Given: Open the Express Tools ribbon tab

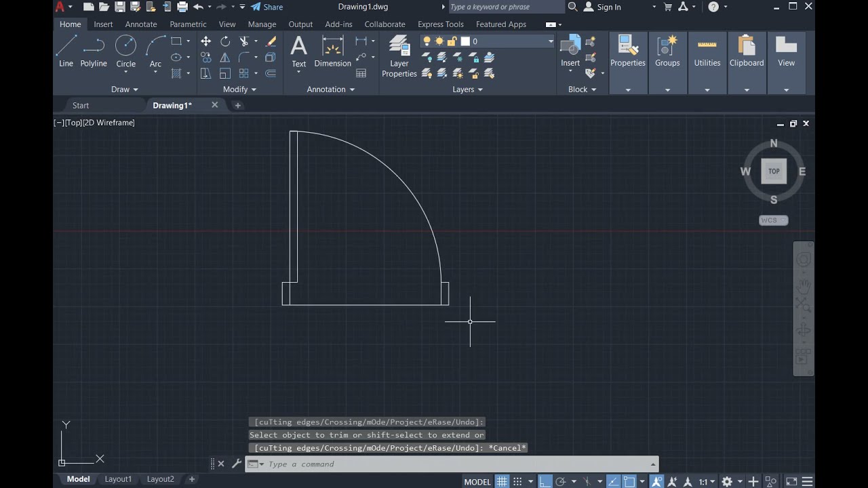Looking at the screenshot, I should (x=441, y=24).
